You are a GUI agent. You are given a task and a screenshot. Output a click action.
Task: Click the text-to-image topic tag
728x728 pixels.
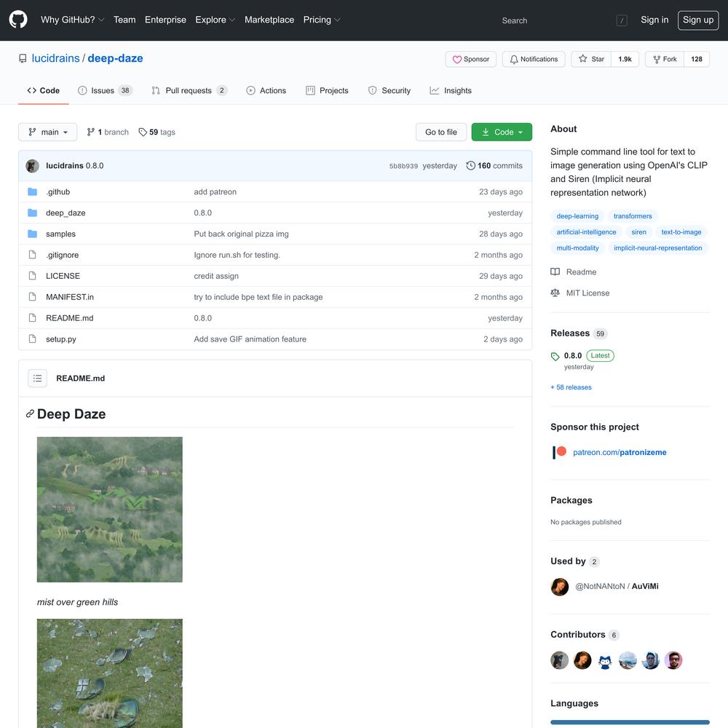[x=681, y=232]
